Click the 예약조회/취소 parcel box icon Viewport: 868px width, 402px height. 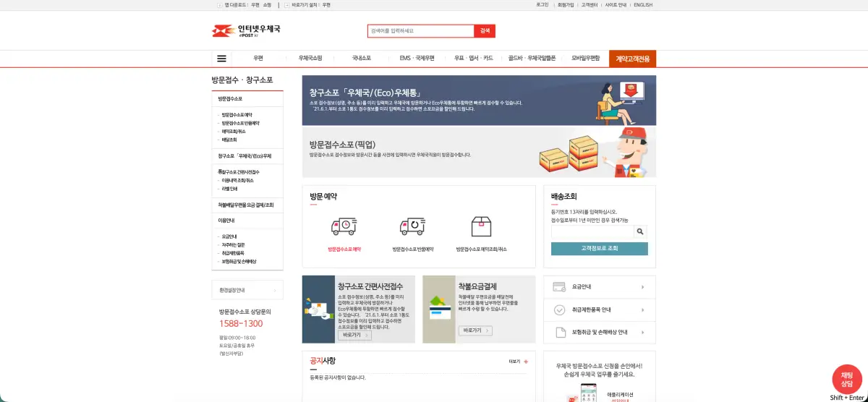[x=481, y=226]
